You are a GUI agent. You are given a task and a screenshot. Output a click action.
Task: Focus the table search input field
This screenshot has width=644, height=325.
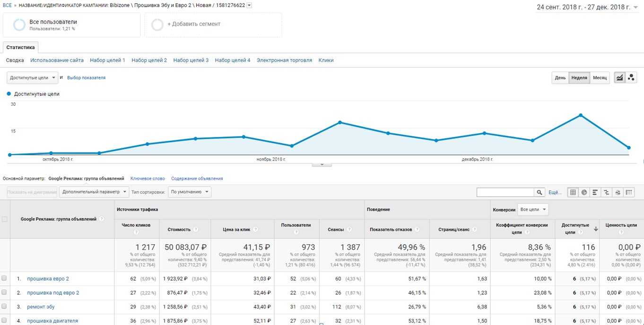[505, 192]
